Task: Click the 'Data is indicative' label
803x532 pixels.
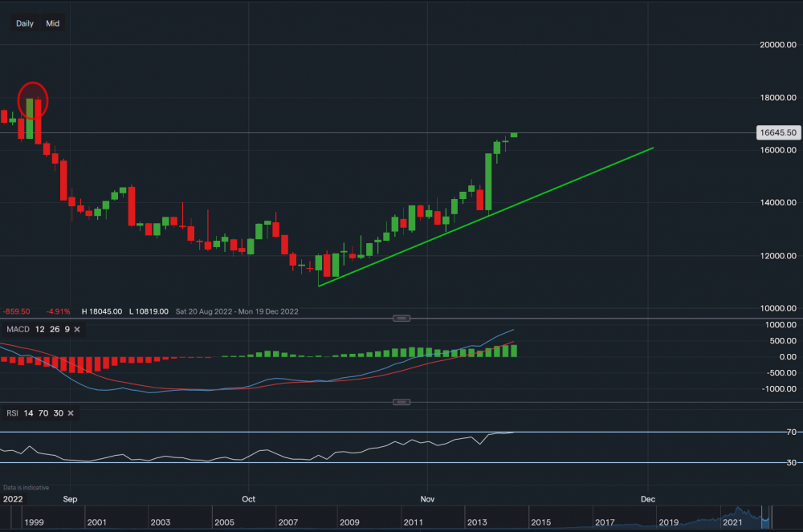Action: (27, 487)
